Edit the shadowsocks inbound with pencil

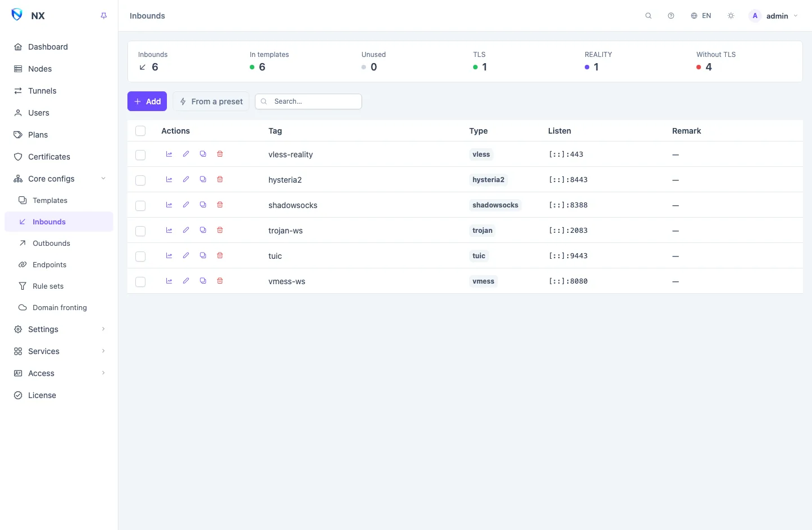click(186, 205)
